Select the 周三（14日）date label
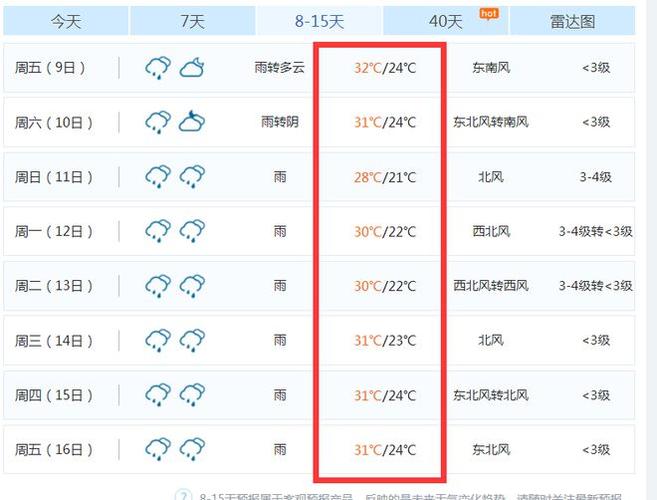 (54, 341)
